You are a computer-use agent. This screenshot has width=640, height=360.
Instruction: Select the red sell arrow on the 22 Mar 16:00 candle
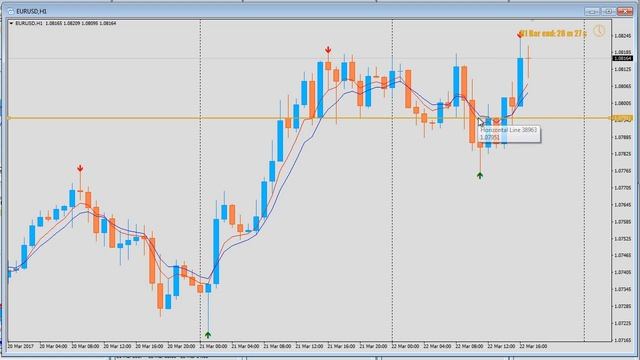(x=520, y=35)
